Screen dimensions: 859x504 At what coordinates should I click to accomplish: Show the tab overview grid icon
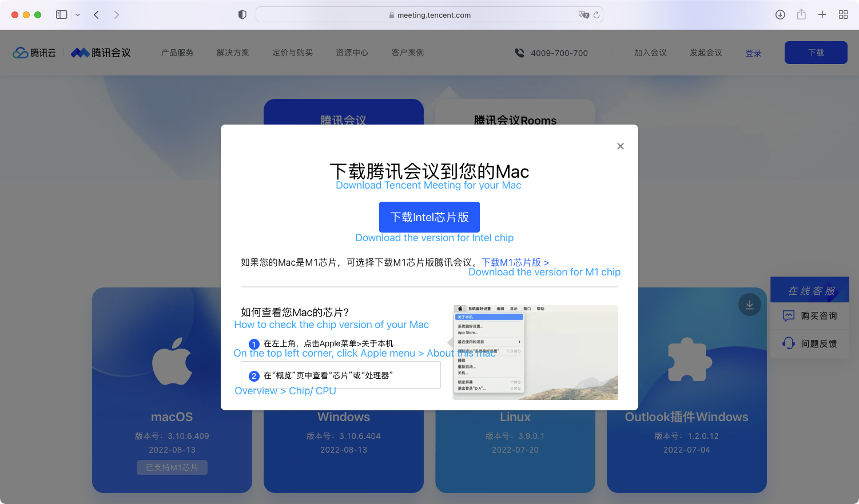pos(843,15)
